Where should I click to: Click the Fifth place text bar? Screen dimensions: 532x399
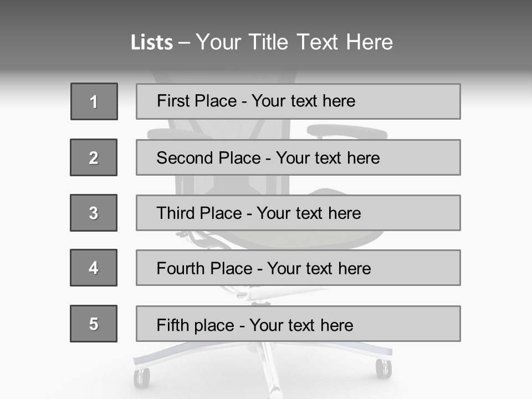298,324
